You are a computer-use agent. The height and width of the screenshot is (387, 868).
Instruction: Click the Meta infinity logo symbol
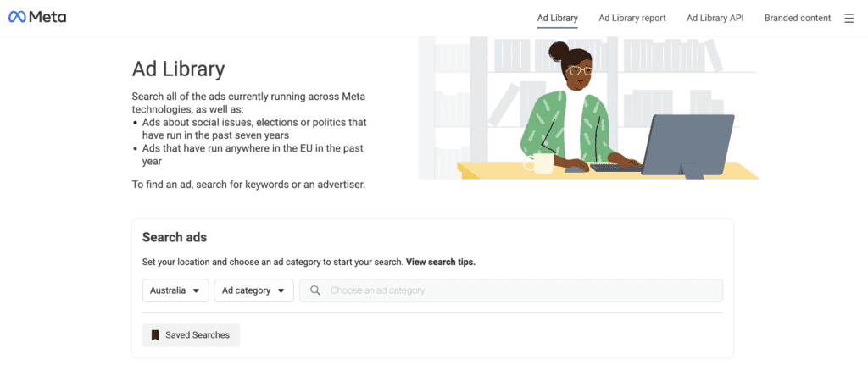(17, 18)
